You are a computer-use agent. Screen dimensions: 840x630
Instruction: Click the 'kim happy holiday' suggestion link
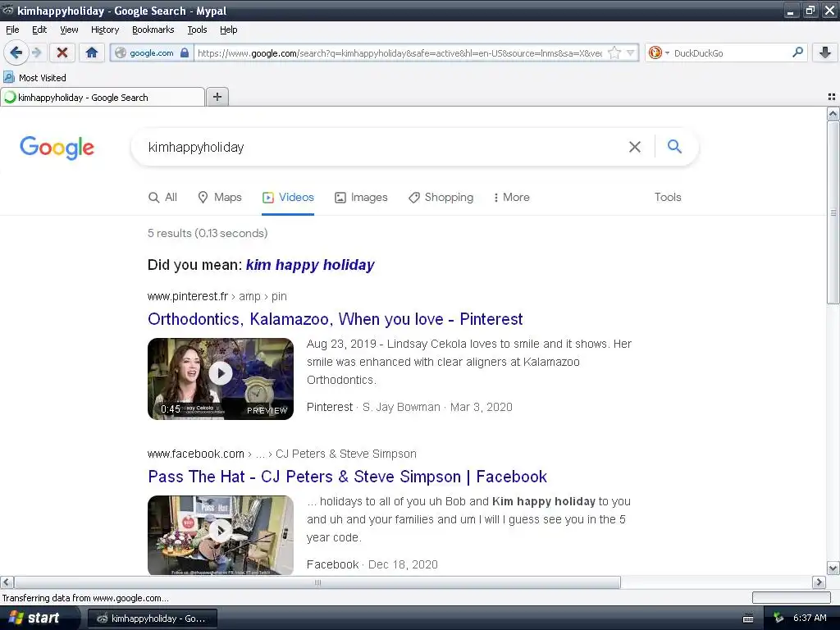(309, 265)
